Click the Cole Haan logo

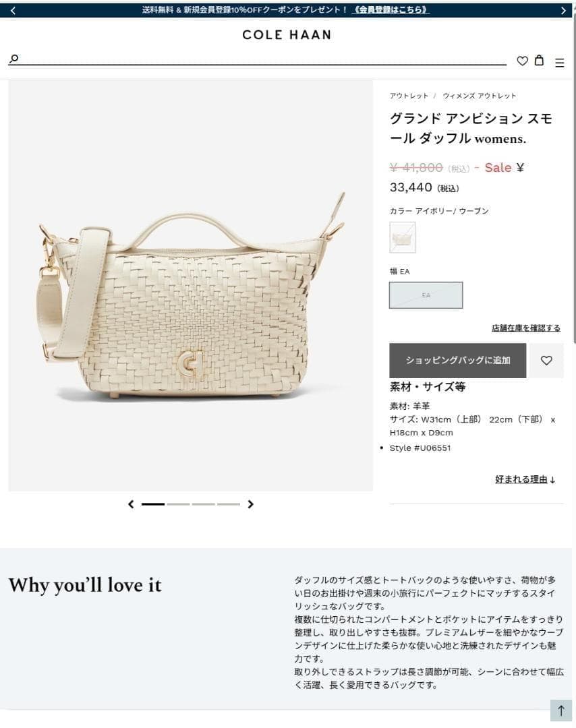tap(287, 35)
